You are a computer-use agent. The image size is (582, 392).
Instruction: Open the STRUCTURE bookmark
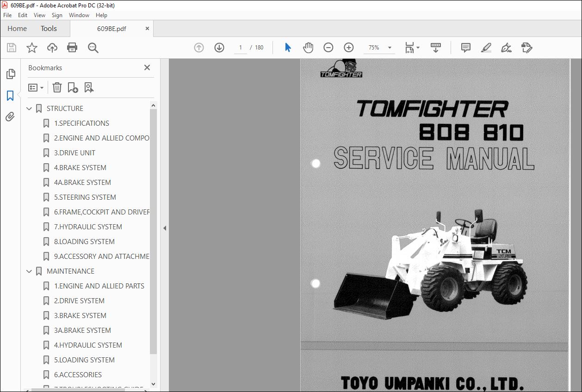(x=65, y=109)
